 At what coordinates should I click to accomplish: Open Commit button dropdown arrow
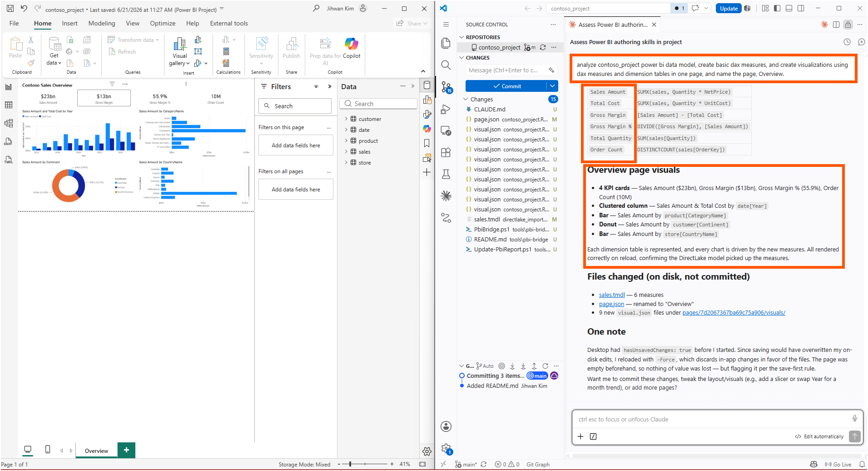(x=552, y=86)
